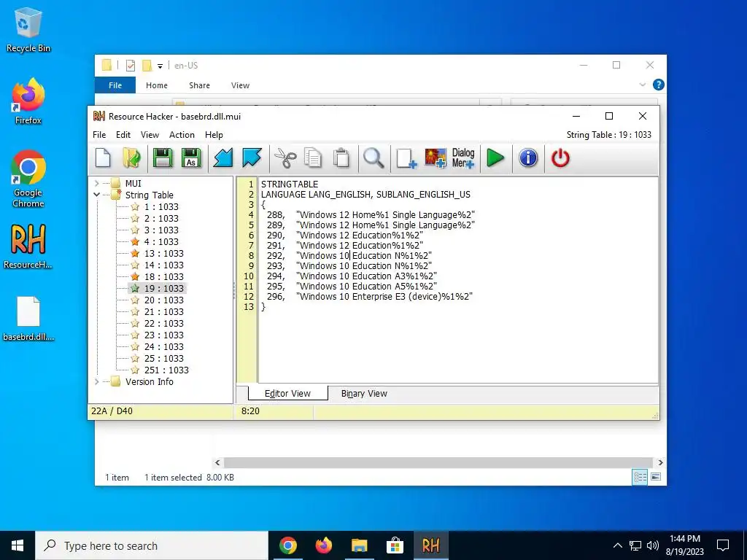
Task: Switch Explorer to large icons view
Action: 656,477
